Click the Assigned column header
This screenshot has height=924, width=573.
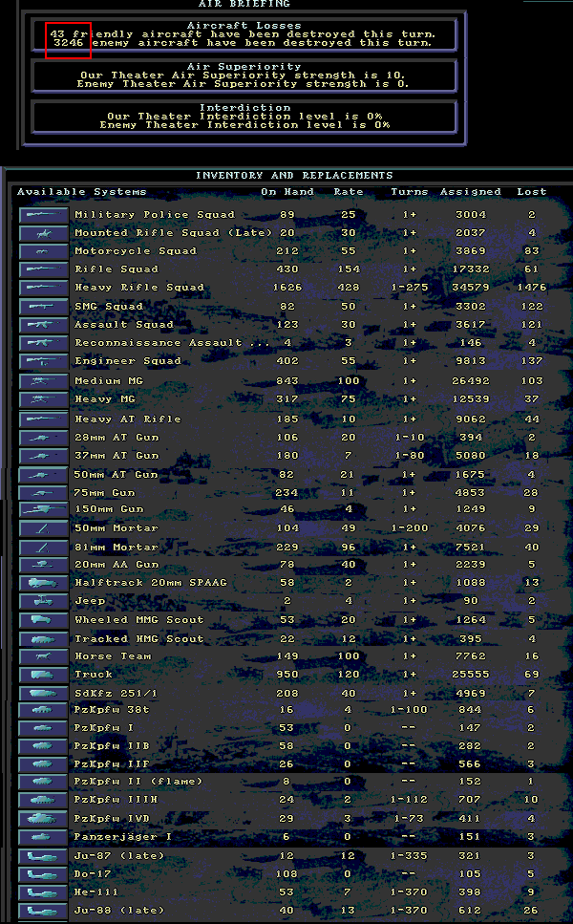click(x=471, y=191)
